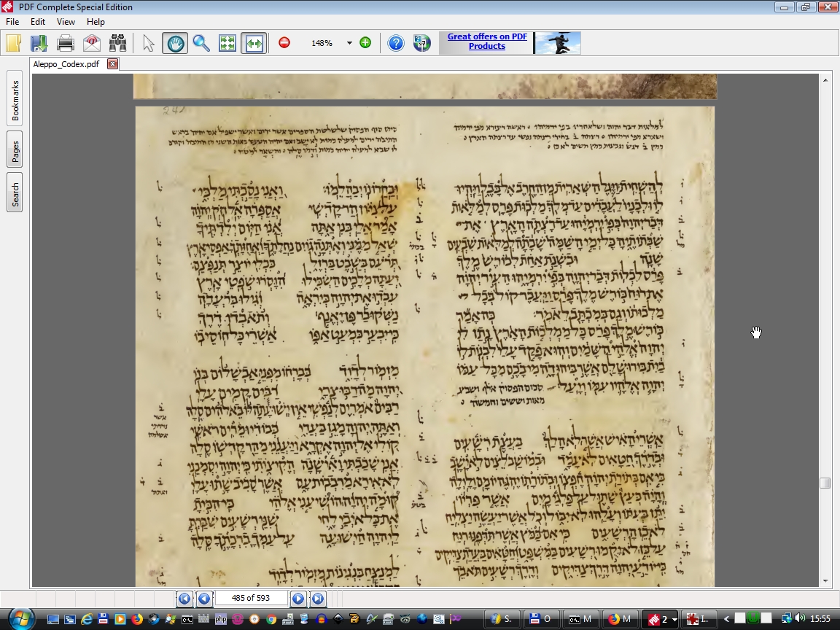Open search with the binoculars icon
This screenshot has width=840, height=630.
click(x=118, y=43)
